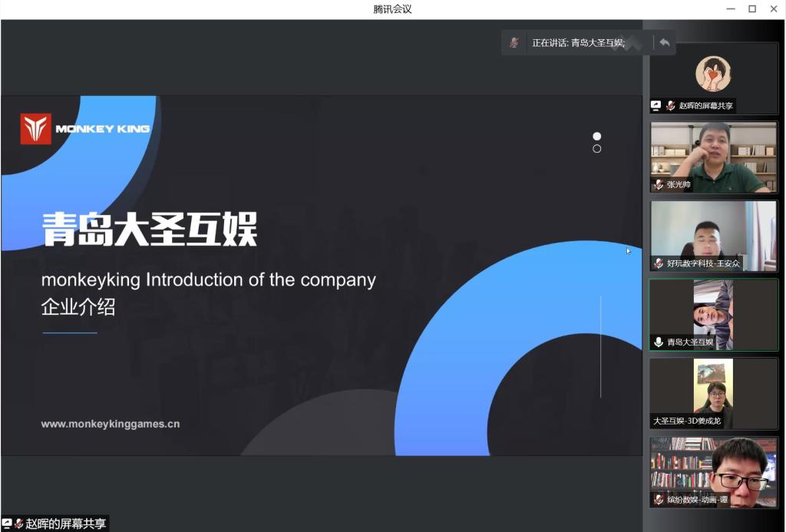The image size is (786, 532).
Task: Click the screen share icon at the bottom-left
Action: [7, 524]
